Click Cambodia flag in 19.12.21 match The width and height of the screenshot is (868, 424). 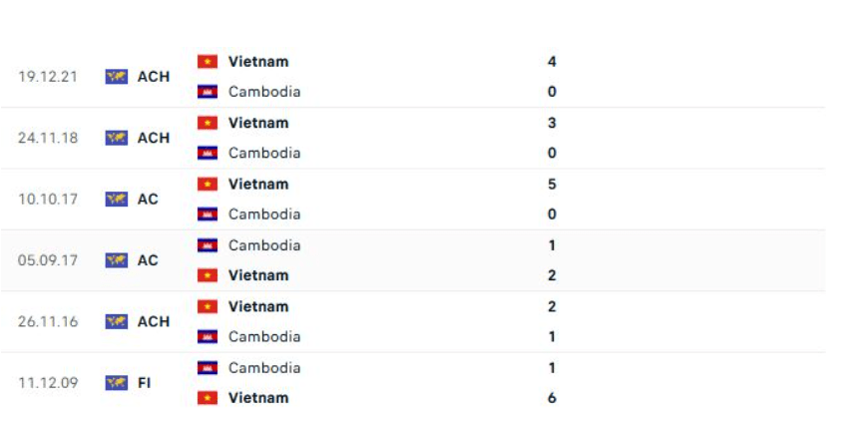tap(208, 92)
